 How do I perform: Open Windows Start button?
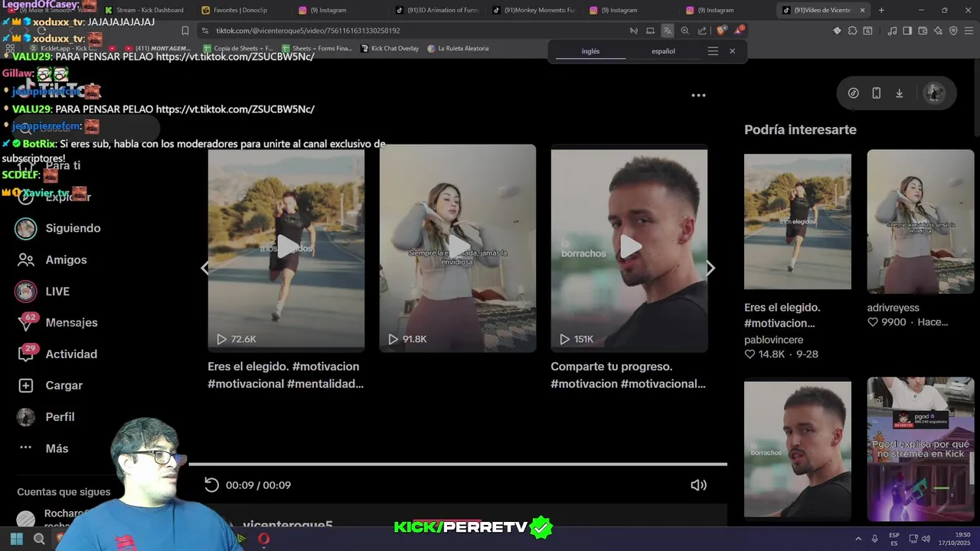(16, 540)
